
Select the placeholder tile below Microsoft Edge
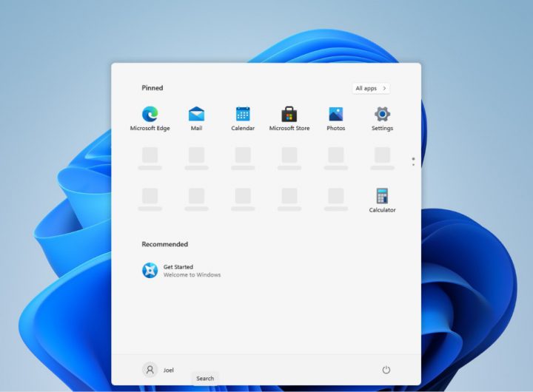coord(150,155)
